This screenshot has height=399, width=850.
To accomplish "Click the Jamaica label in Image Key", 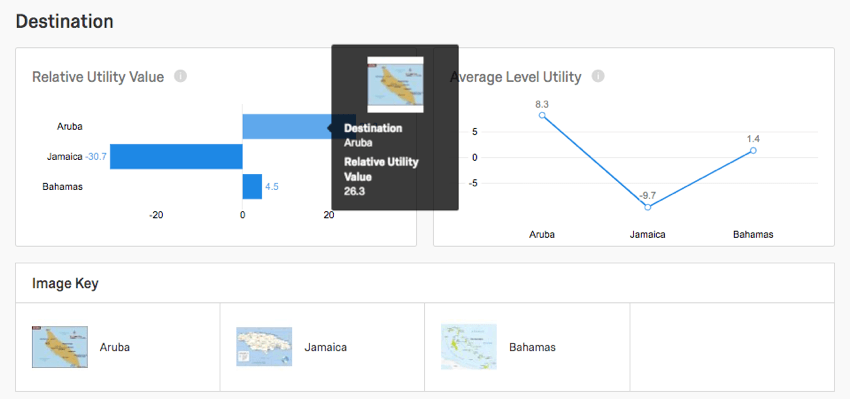I will click(326, 347).
